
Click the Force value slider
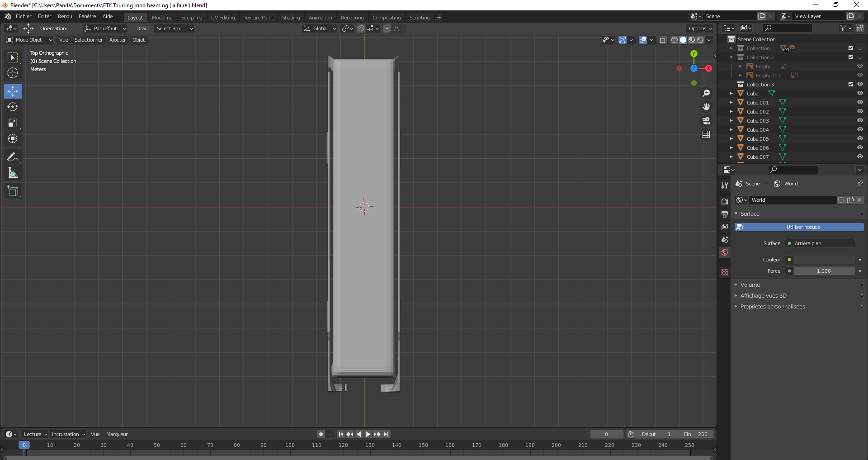tap(824, 271)
